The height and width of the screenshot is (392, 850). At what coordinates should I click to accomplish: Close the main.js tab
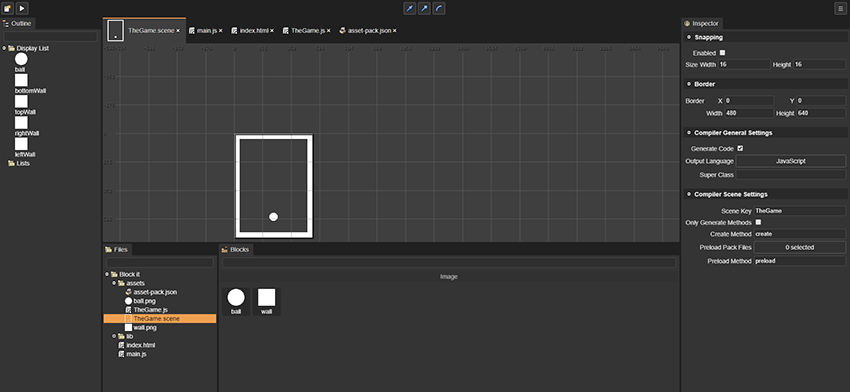click(221, 31)
